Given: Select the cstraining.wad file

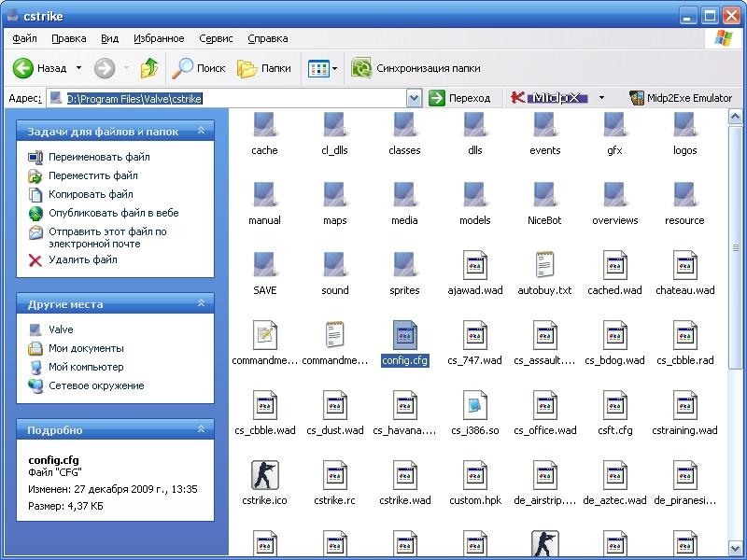Looking at the screenshot, I should click(x=685, y=413).
